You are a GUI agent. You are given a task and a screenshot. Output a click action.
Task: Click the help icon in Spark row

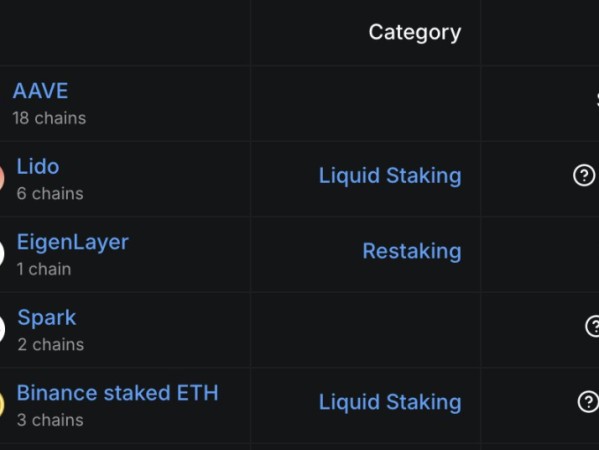593,326
